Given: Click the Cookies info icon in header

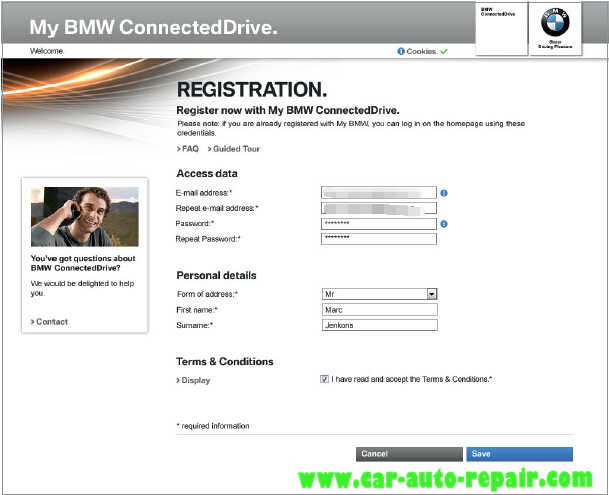Looking at the screenshot, I should pos(401,51).
